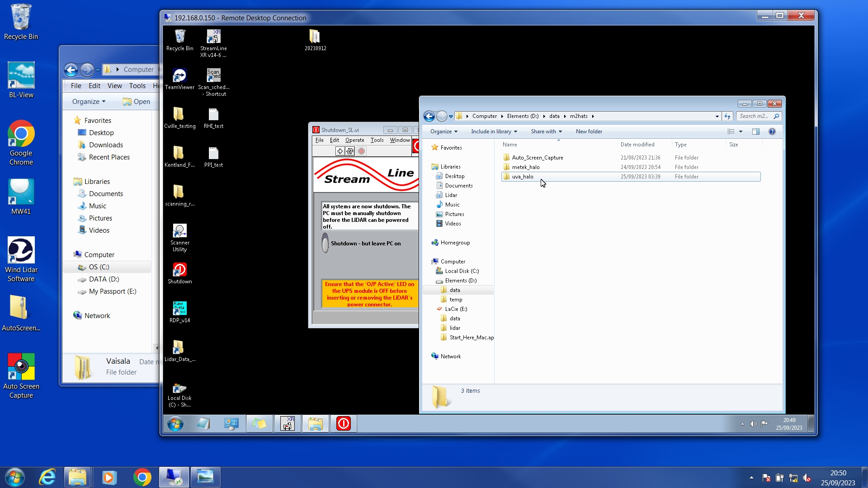Viewport: 868px width, 488px height.
Task: Open the Operate menu in Shutdown_SL.vi
Action: [354, 140]
